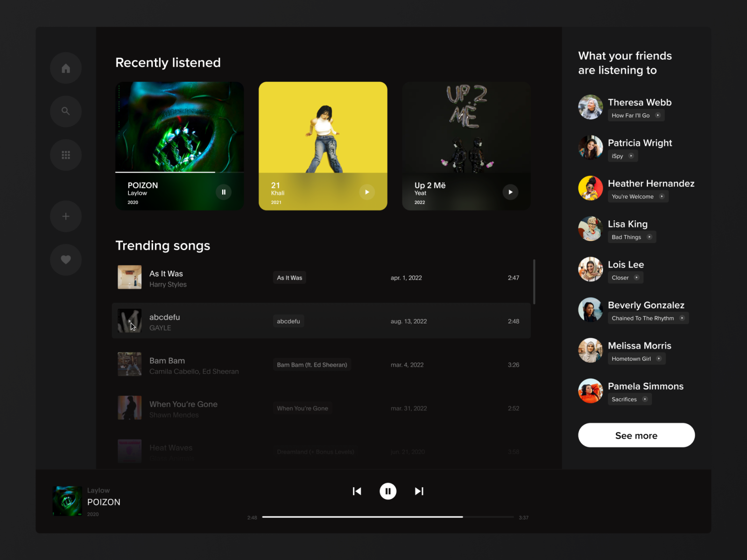Pause playback on the POIZON card

(224, 192)
